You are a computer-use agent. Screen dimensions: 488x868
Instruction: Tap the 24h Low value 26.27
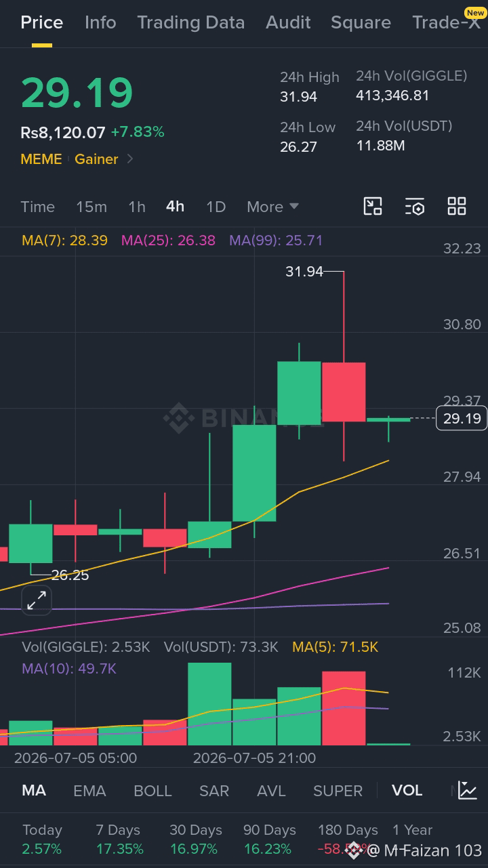click(298, 146)
